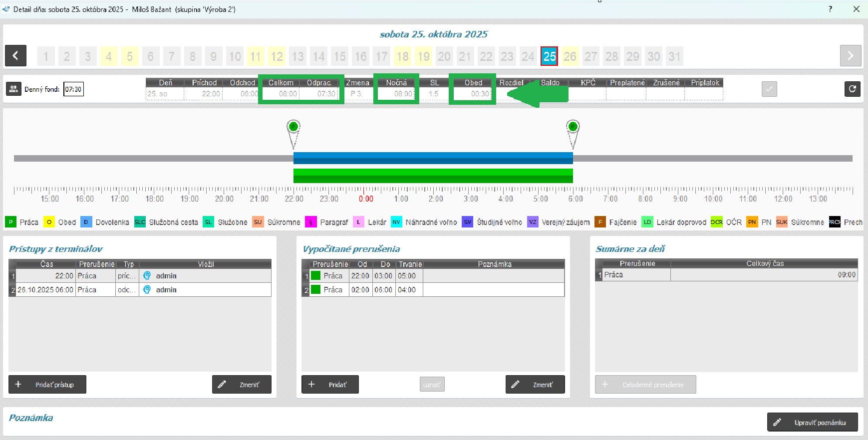
Task: Select day 12 in the calendar strip
Action: click(x=277, y=56)
